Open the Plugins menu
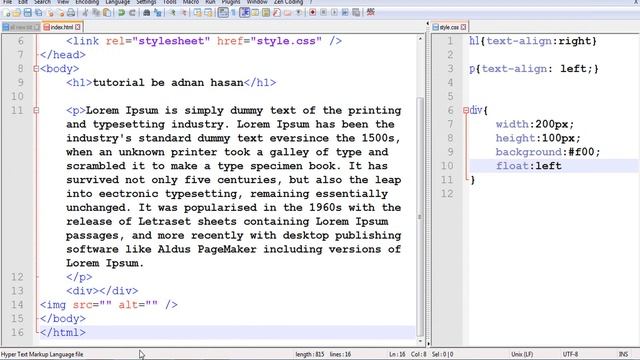 tap(231, 2)
